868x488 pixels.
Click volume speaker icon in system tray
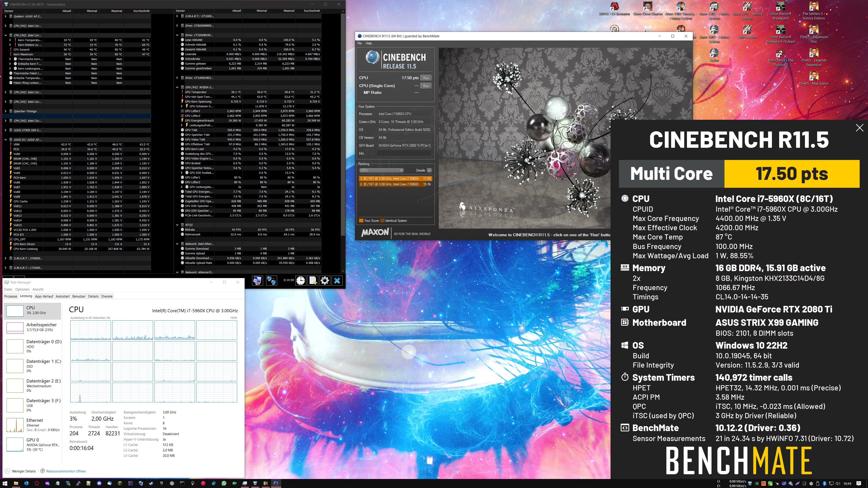pyautogui.click(x=838, y=484)
